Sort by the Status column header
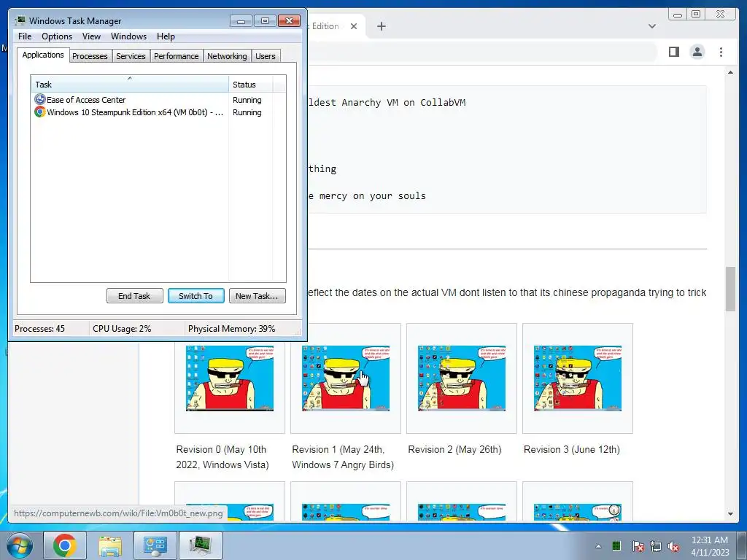The image size is (747, 560). click(251, 85)
